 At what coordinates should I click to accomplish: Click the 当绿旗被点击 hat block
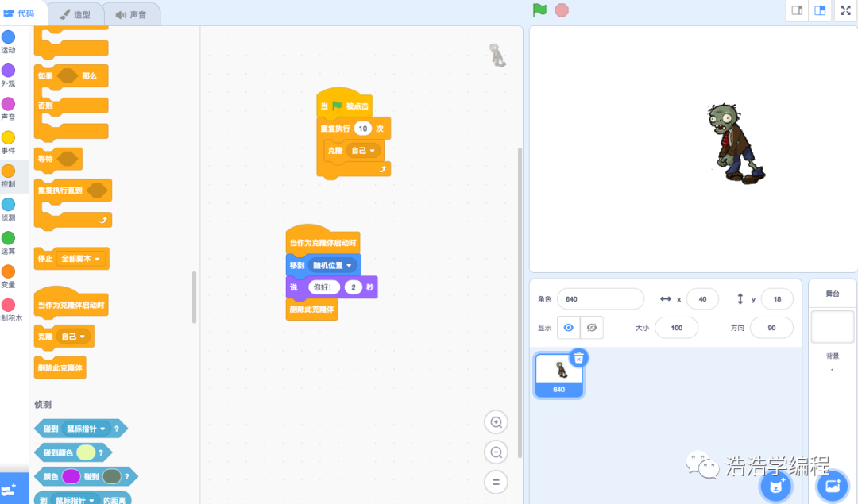[344, 103]
